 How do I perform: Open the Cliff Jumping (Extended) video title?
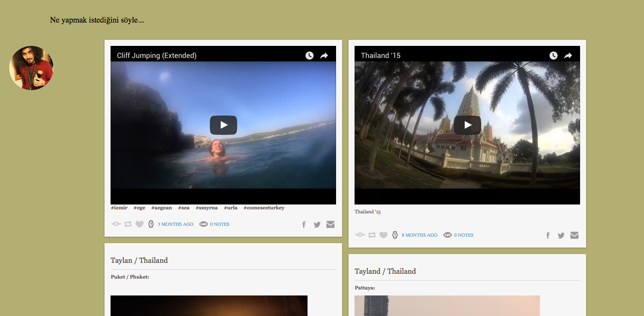pyautogui.click(x=157, y=56)
